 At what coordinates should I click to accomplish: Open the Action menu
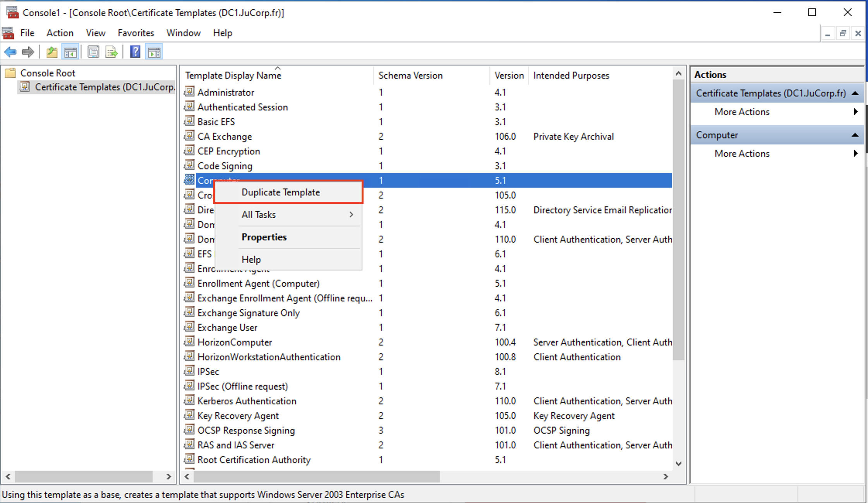point(60,33)
